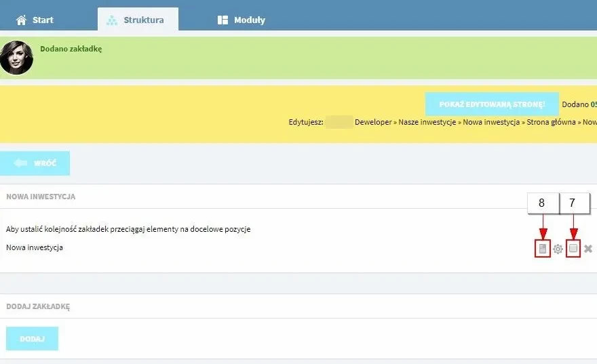Click the left arrow icon on WRÓĆ
Screen dimensions: 597x364
[x=20, y=163]
